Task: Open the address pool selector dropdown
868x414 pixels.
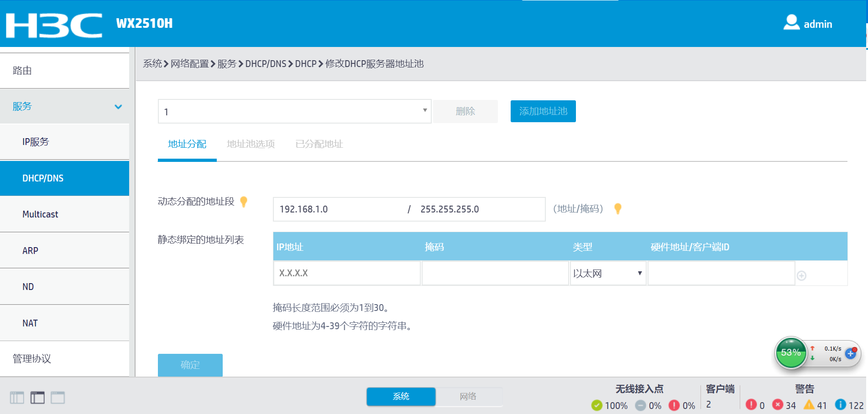Action: tap(294, 111)
